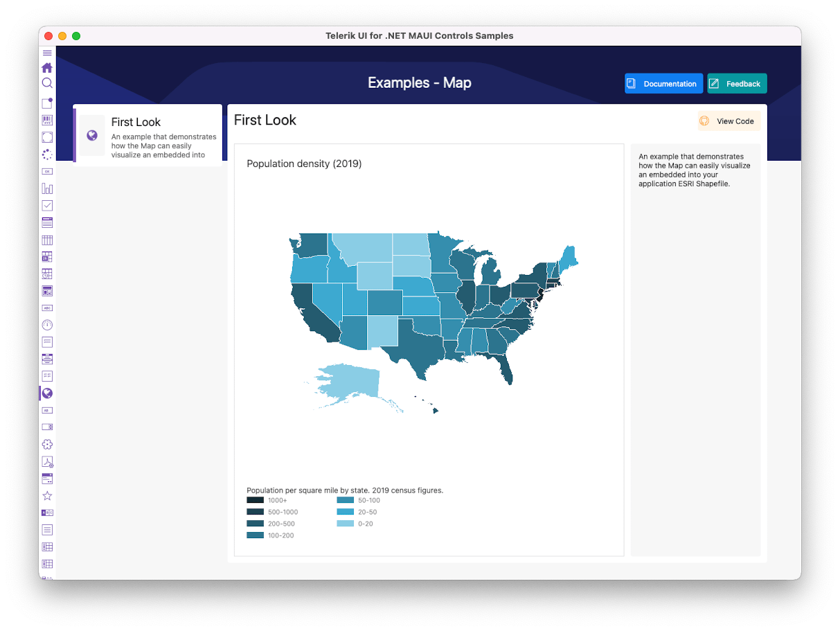Select the Map globe icon in the sidebar
This screenshot has width=840, height=631.
pos(47,393)
